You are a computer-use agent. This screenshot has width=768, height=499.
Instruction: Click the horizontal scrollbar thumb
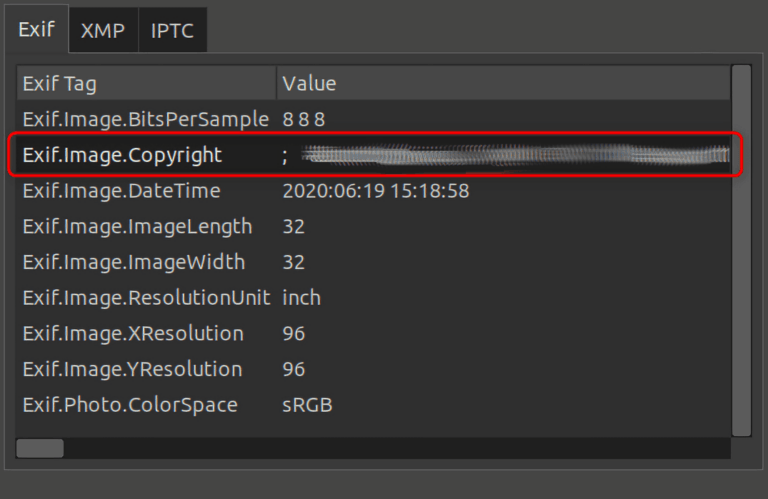[x=40, y=448]
